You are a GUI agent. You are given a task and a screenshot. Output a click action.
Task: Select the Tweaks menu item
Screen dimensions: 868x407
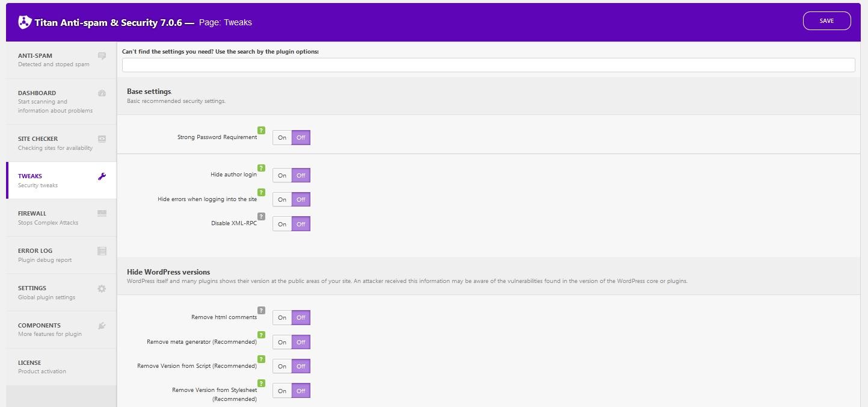coord(61,180)
